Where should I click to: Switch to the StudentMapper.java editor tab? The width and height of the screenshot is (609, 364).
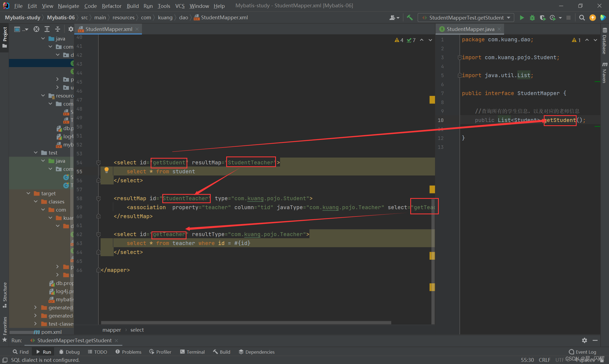pyautogui.click(x=470, y=29)
